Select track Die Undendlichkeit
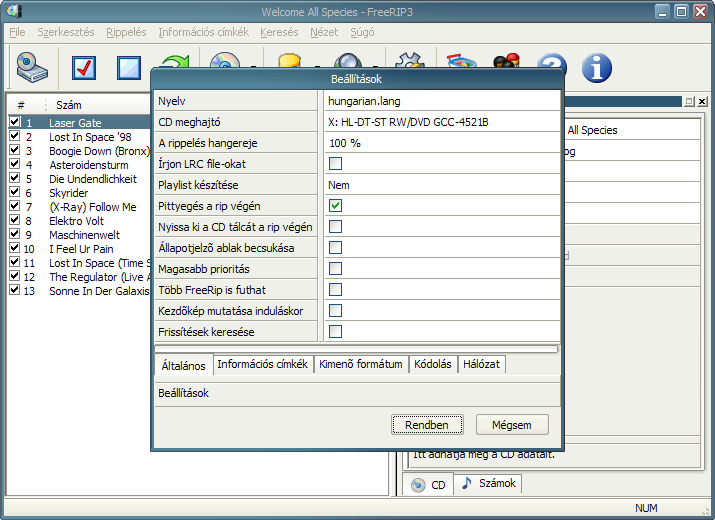Viewport: 715px width, 520px height. click(x=93, y=179)
